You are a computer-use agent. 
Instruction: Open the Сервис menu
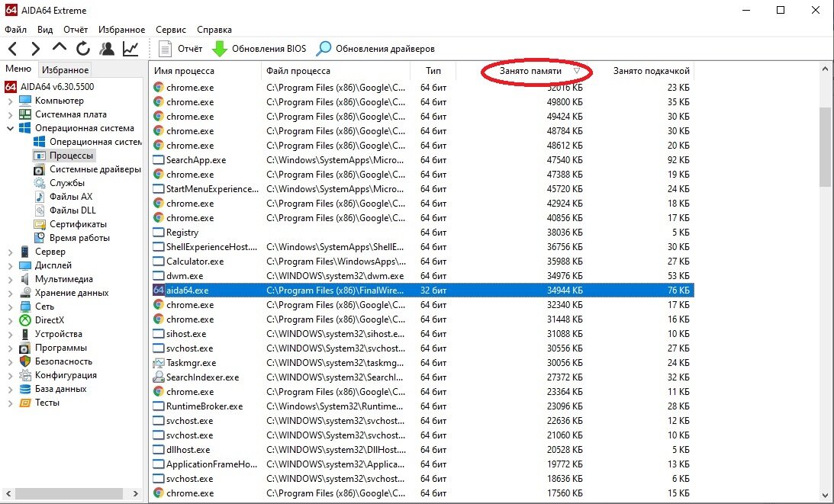pyautogui.click(x=171, y=30)
